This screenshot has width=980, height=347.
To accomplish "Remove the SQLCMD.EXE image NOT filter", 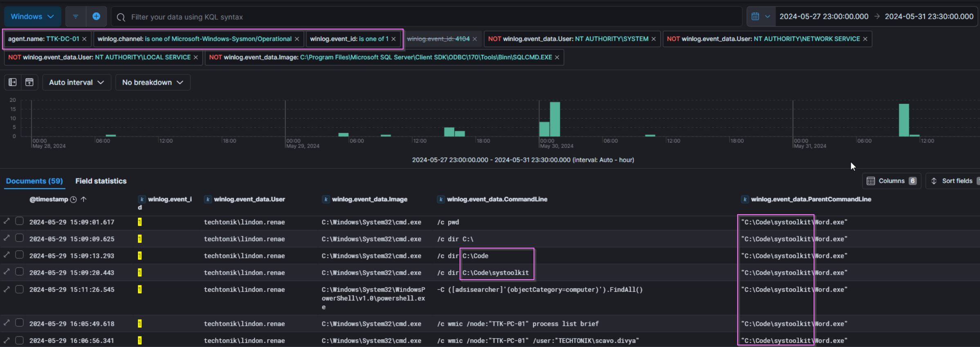I will 557,57.
